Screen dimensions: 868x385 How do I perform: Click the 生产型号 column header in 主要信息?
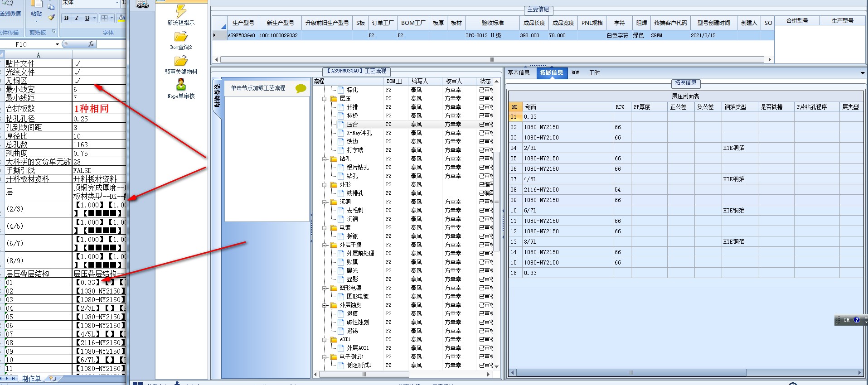pos(243,23)
